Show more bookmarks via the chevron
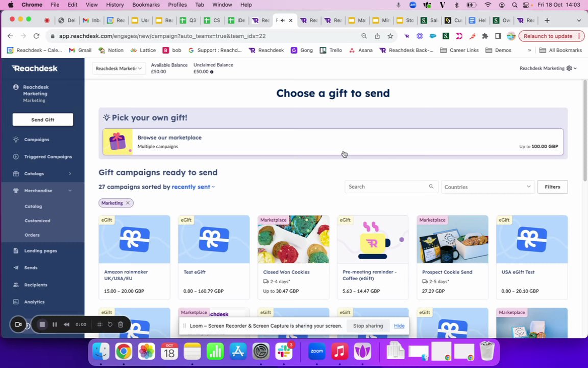Image resolution: width=588 pixels, height=368 pixels. click(x=529, y=50)
